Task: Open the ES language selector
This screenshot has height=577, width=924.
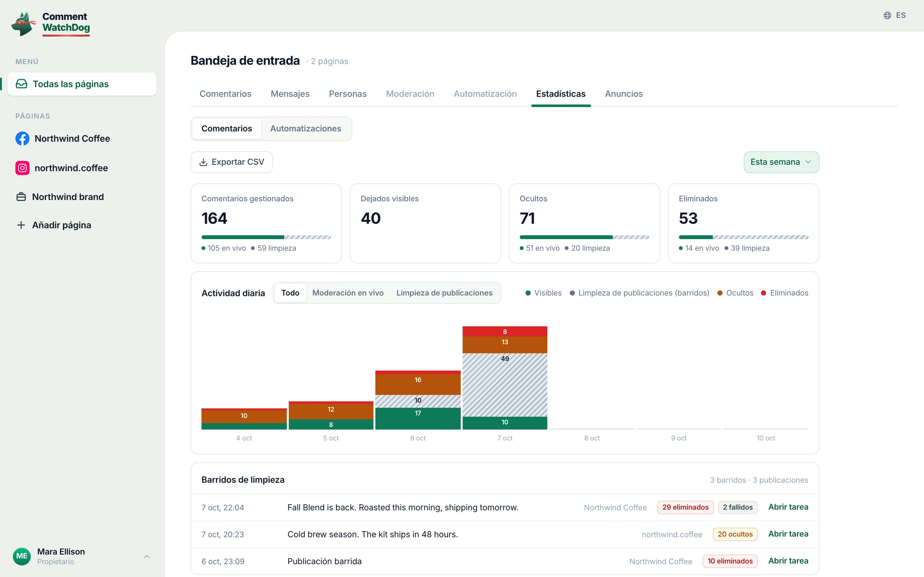Action: tap(894, 15)
